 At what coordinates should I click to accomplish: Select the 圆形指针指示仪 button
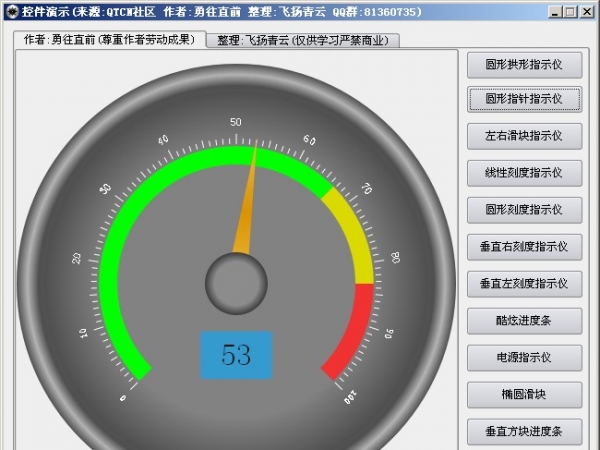click(524, 99)
